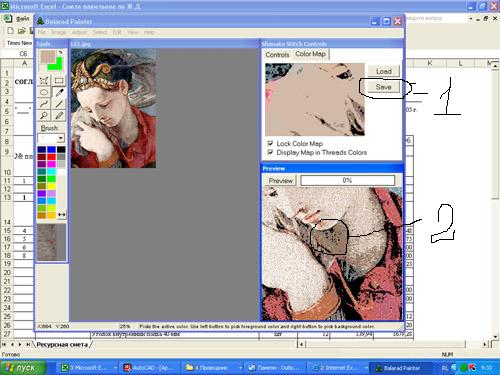Click the transform selection tool icon
Viewport: 500px width, 375px height.
[x=44, y=80]
